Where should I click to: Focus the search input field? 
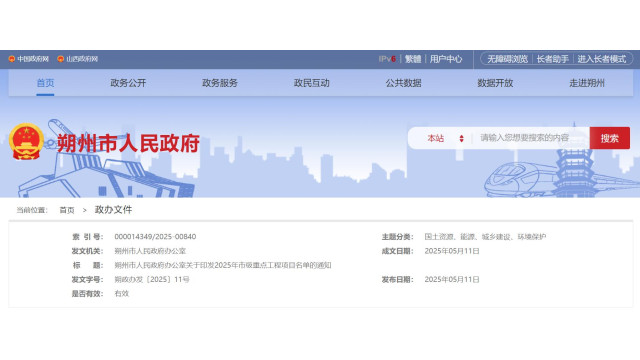[531, 138]
